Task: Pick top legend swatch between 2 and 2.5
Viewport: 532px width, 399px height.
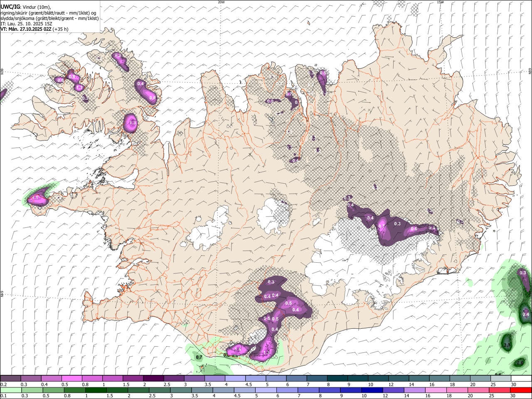Action: tap(153, 378)
